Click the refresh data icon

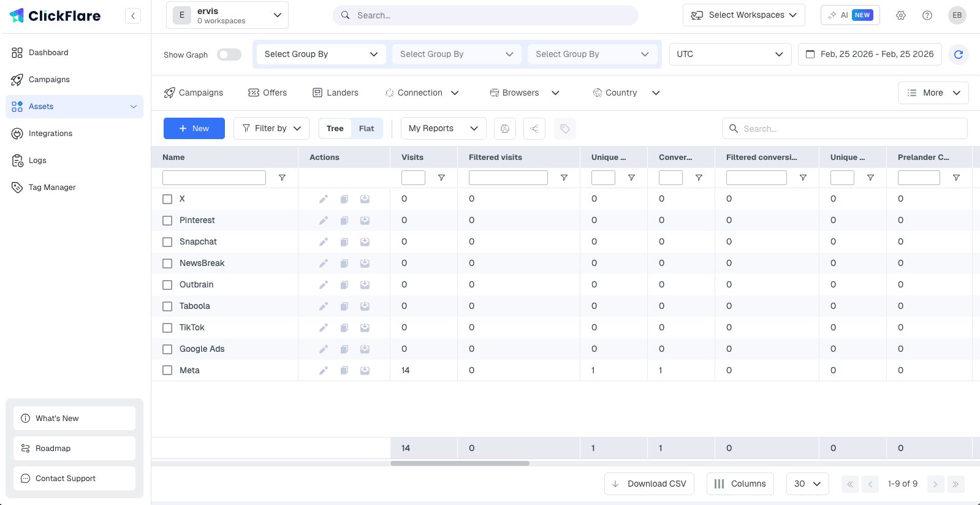[958, 55]
